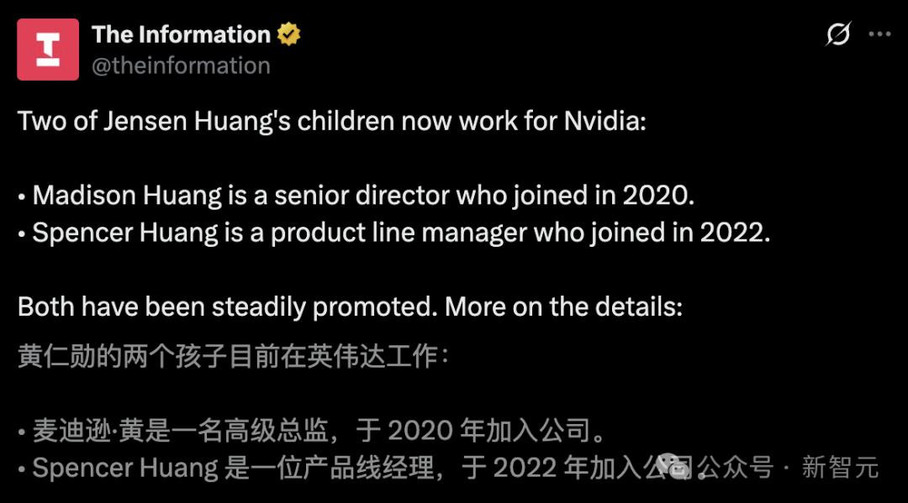The height and width of the screenshot is (503, 908).
Task: Click "2022." ending the English Spencer line
Action: point(735,233)
